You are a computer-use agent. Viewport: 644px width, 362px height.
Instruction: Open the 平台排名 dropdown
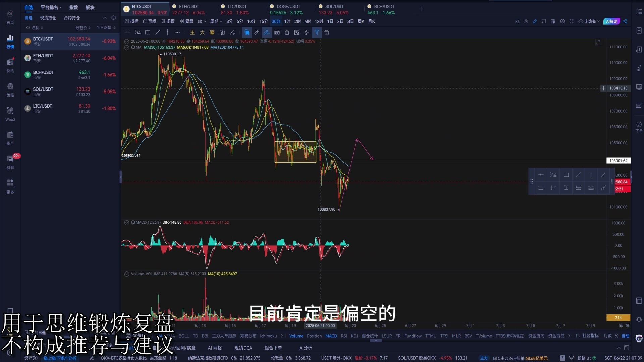(x=51, y=7)
